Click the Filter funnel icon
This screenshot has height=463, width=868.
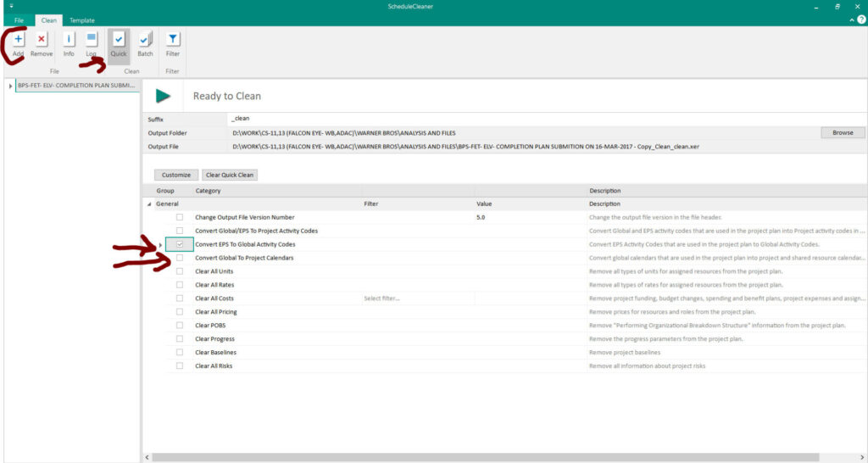[x=173, y=39]
